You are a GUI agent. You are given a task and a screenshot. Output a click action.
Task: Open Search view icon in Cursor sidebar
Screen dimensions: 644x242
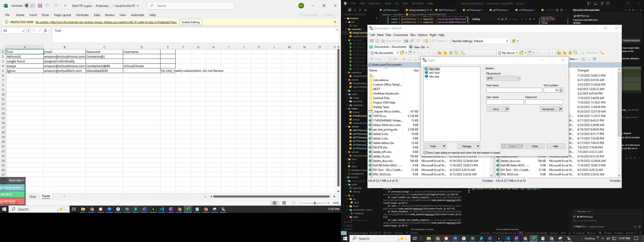click(x=355, y=10)
